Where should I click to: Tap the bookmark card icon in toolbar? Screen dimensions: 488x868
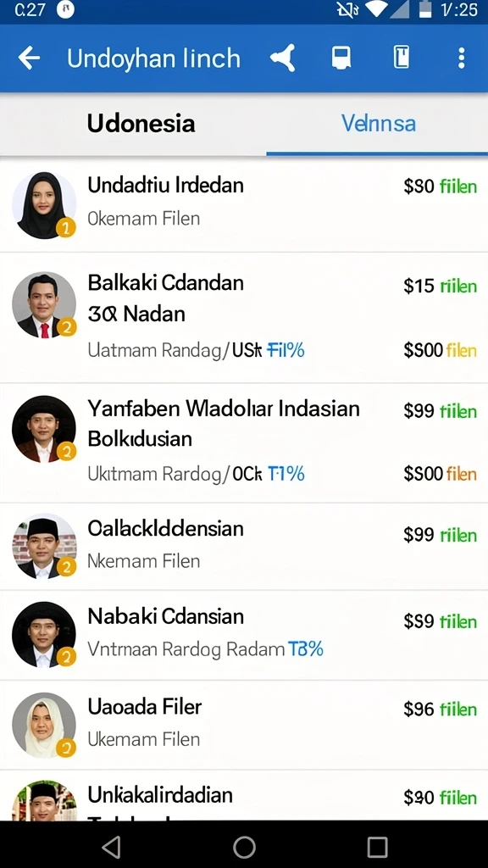tap(402, 58)
